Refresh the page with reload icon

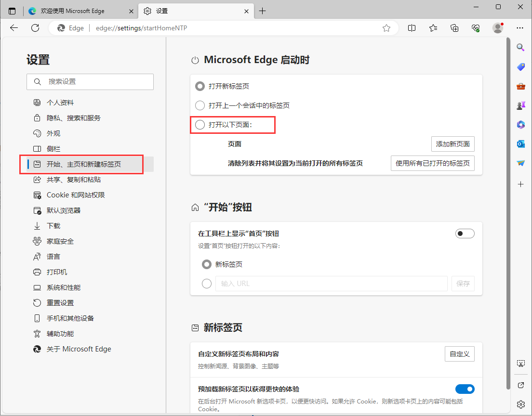[35, 28]
